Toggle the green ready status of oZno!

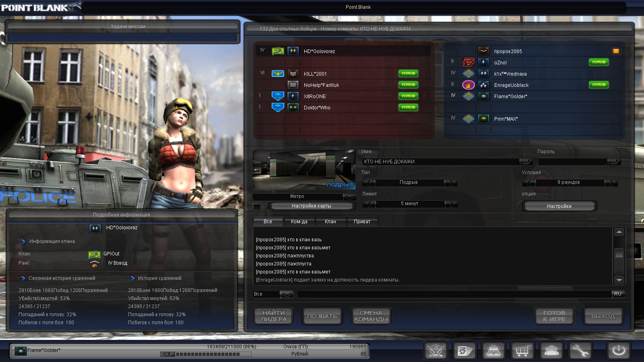click(x=599, y=62)
